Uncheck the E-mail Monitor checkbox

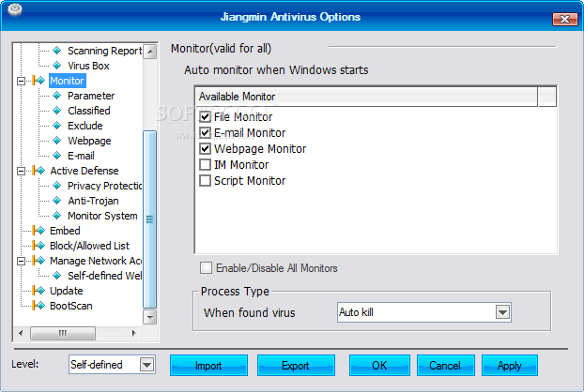pos(206,133)
